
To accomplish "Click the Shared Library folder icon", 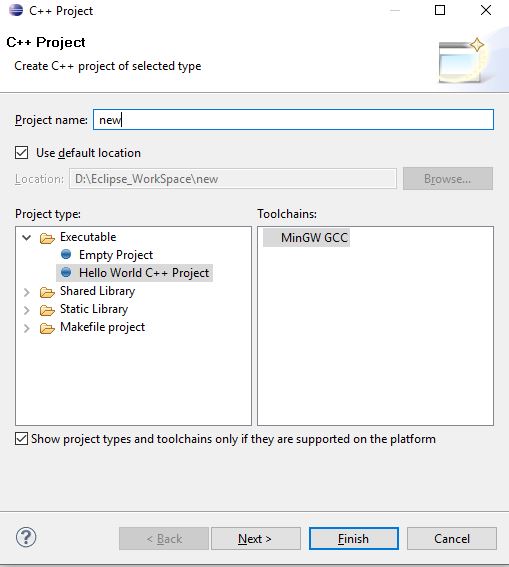I will coord(47,292).
